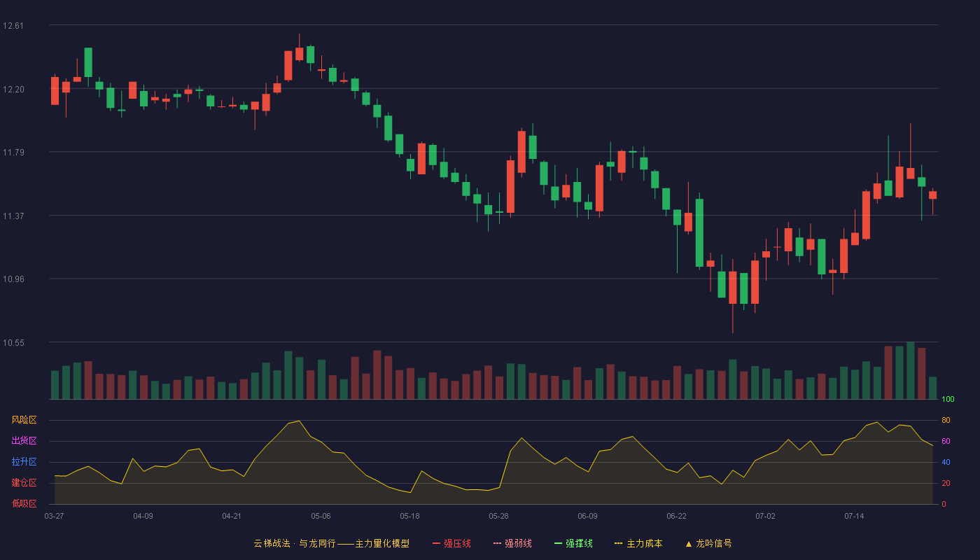Click the 10.96 price axis label
The width and height of the screenshot is (980, 560).
[x=13, y=279]
